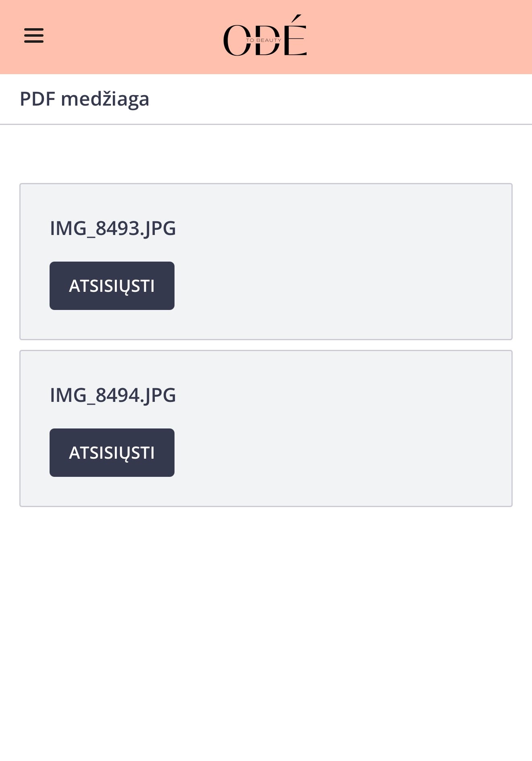
Task: Click the gap between the two file cards
Action: click(x=266, y=345)
